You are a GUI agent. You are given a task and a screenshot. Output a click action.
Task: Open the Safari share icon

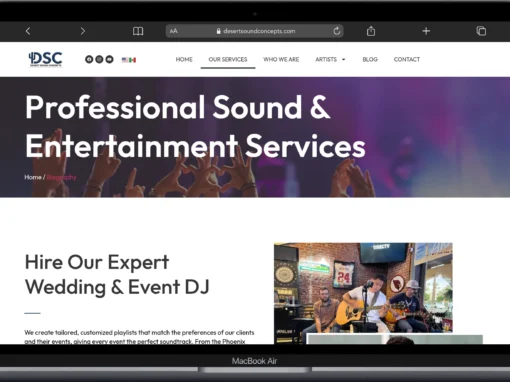[371, 31]
